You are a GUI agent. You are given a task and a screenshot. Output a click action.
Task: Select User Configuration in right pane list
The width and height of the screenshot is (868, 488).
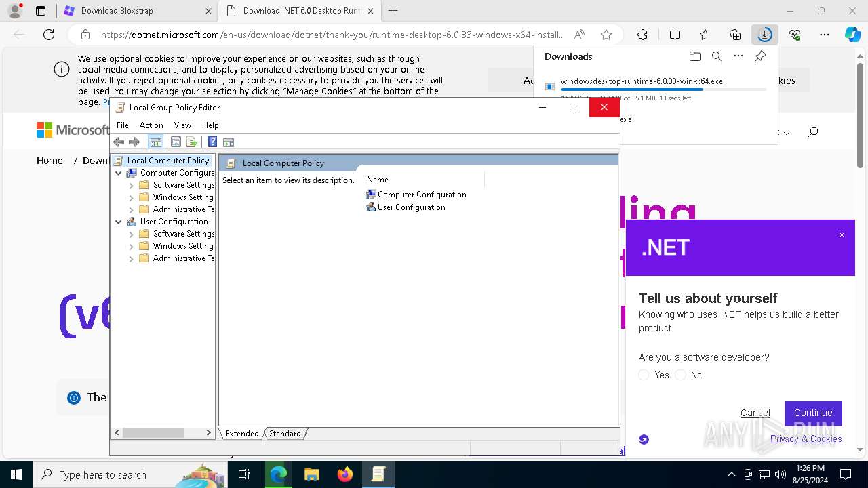(x=406, y=207)
